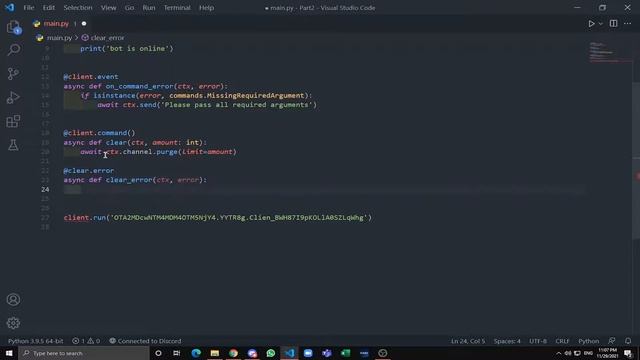This screenshot has width=640, height=360.
Task: Open the Run and Debug view
Action: pyautogui.click(x=13, y=98)
